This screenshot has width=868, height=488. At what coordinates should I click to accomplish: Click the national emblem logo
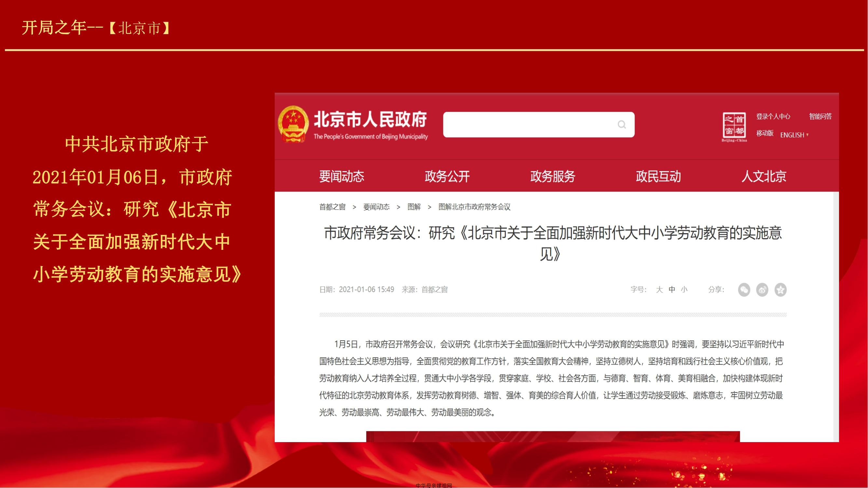pos(293,124)
